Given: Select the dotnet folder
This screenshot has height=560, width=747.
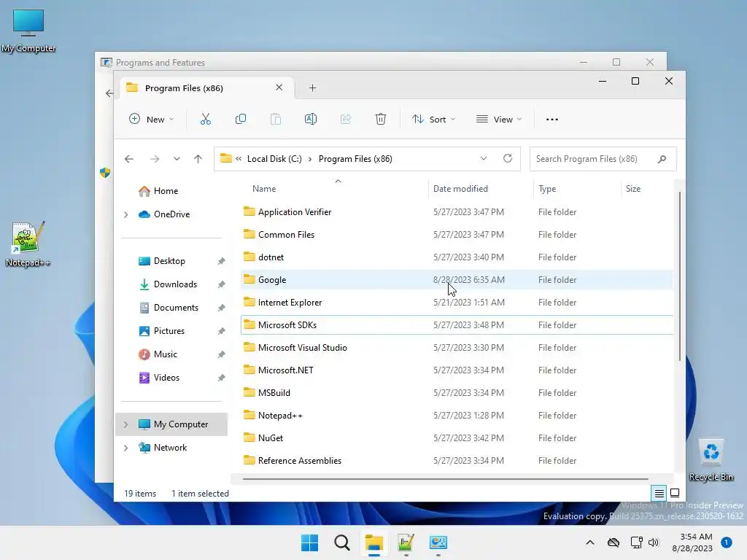Looking at the screenshot, I should [x=457, y=257].
